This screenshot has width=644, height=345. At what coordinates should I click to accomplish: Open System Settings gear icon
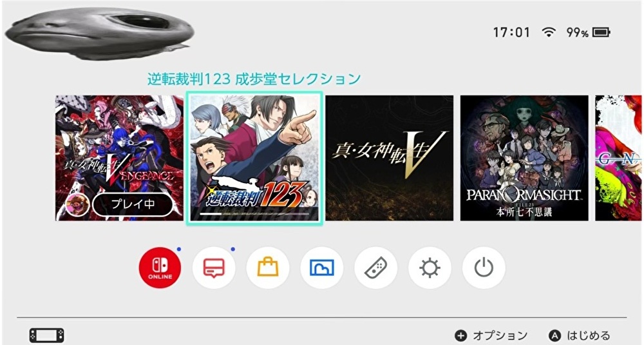pos(430,268)
